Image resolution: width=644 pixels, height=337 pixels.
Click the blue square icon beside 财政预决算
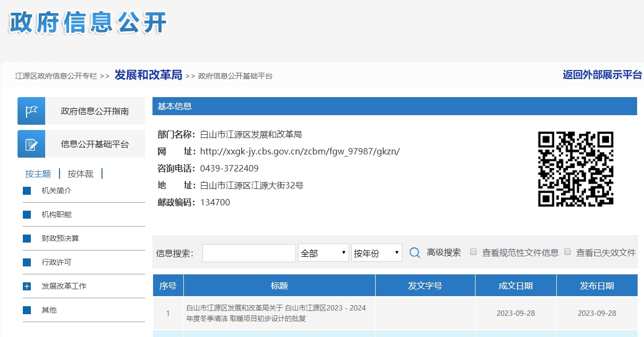pyautogui.click(x=27, y=239)
